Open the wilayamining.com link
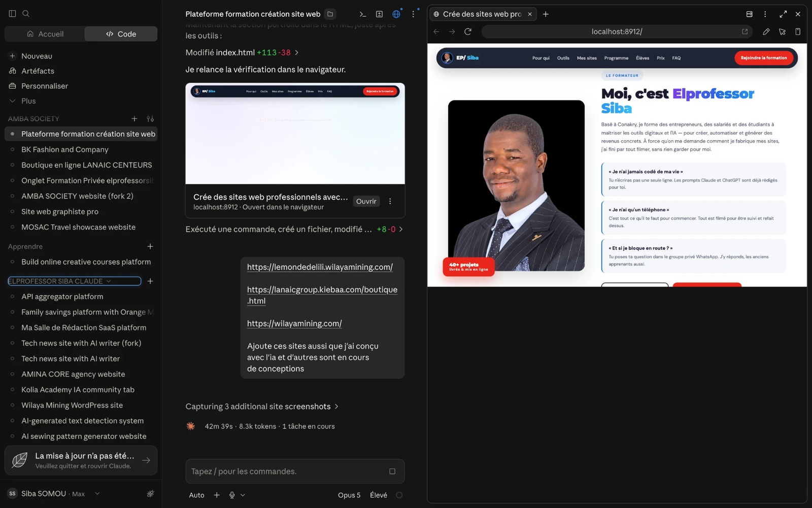Screen dimensions: 812x508 click(x=294, y=324)
